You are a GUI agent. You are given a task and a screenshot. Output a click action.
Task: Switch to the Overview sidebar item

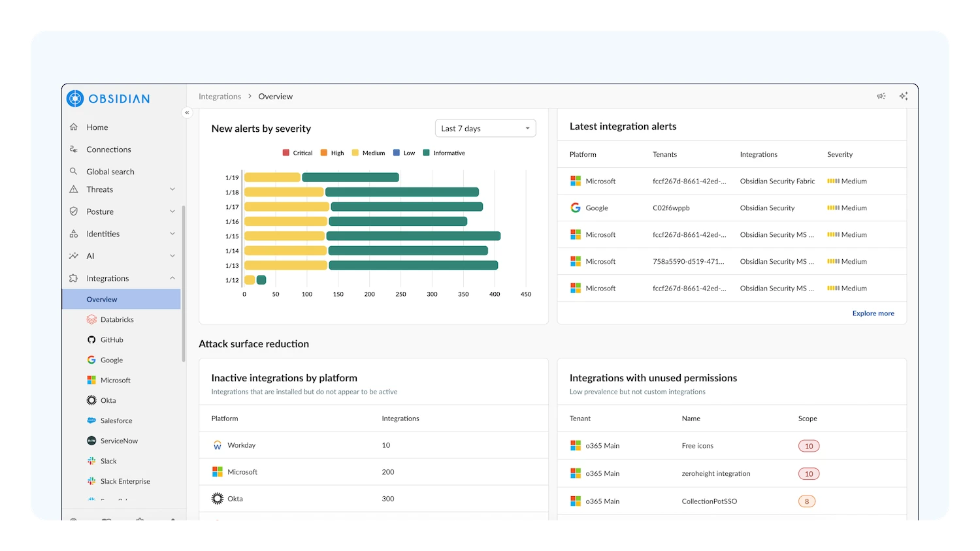coord(102,299)
